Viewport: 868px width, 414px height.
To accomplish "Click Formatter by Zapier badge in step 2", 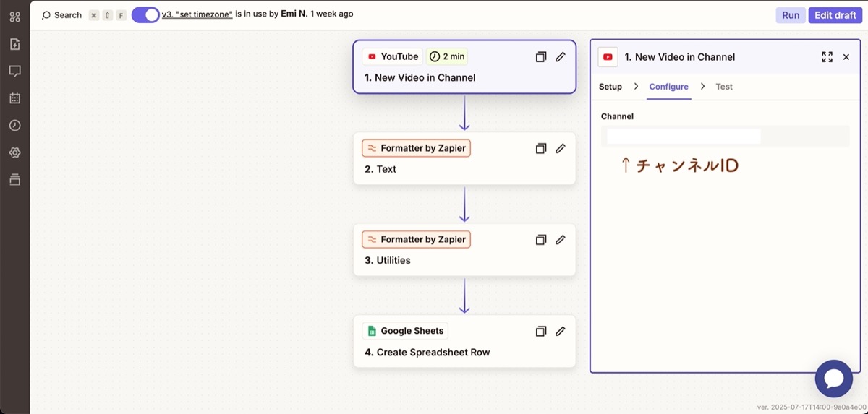I will 417,148.
